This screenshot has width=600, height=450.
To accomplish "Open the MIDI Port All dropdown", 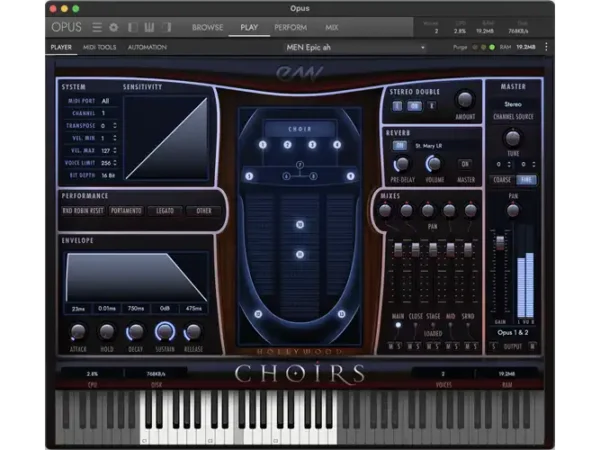I will click(x=106, y=101).
